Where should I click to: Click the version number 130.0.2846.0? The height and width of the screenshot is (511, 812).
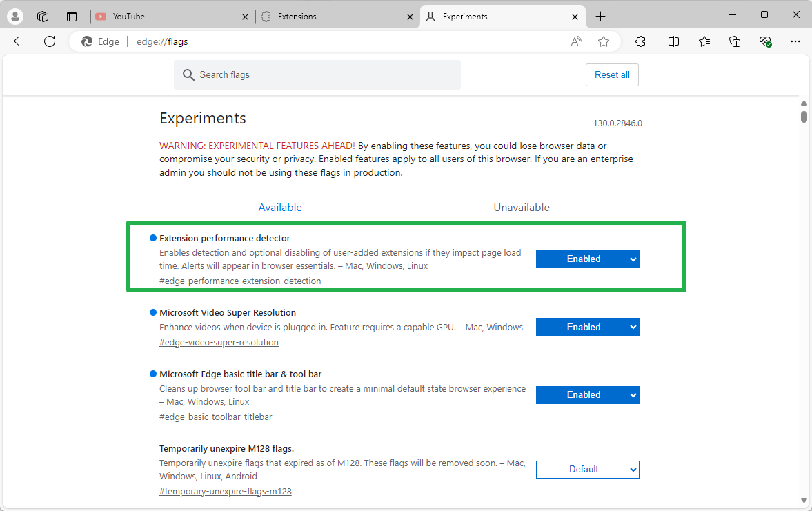pos(618,123)
